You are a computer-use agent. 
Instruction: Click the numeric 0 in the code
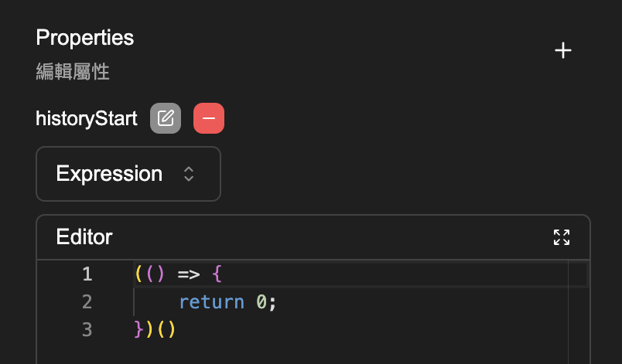(x=261, y=301)
